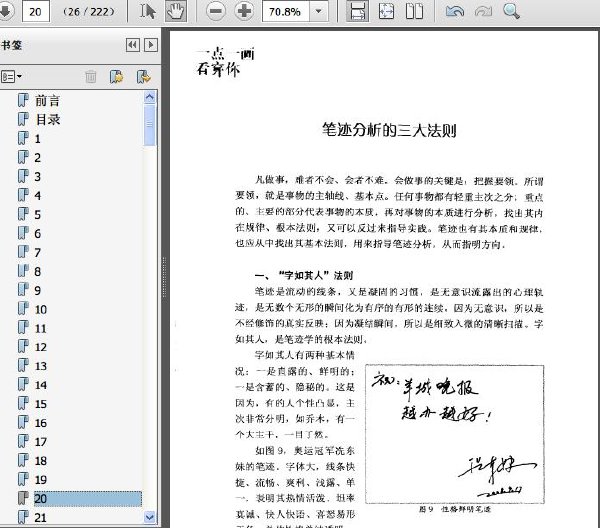Image resolution: width=600 pixels, height=528 pixels.
Task: Jump to bookmark 21
Action: click(x=41, y=517)
